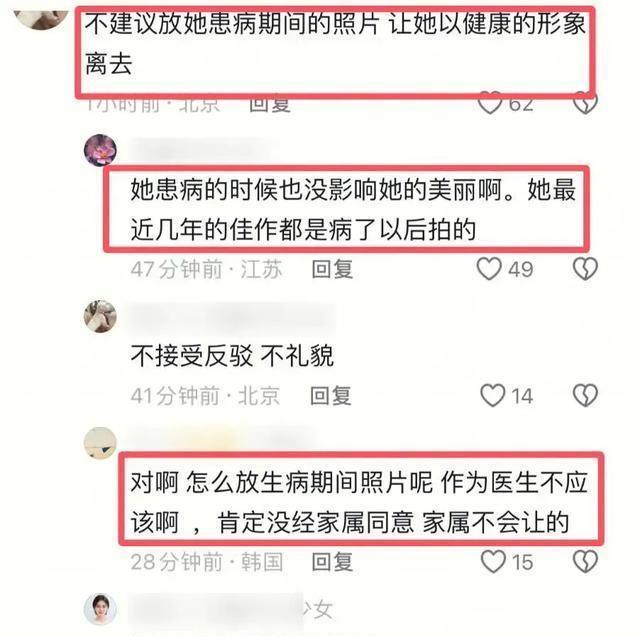640x636 pixels.
Task: Reply to the 41分钟前 北京 comment
Action: (331, 396)
